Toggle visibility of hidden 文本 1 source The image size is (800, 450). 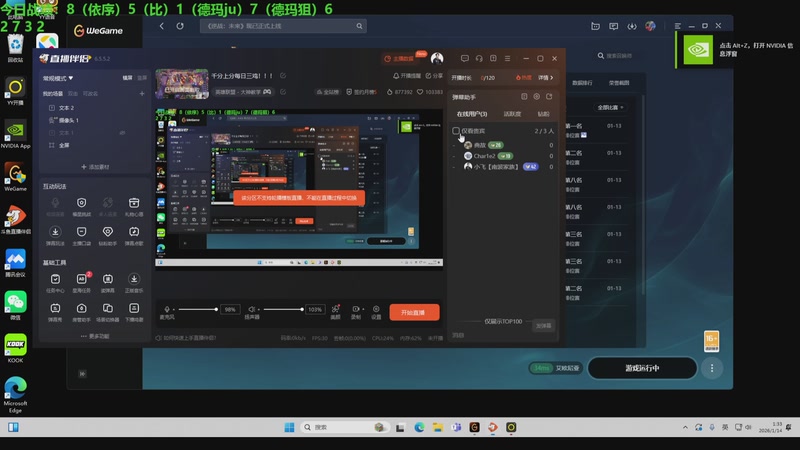[x=122, y=133]
